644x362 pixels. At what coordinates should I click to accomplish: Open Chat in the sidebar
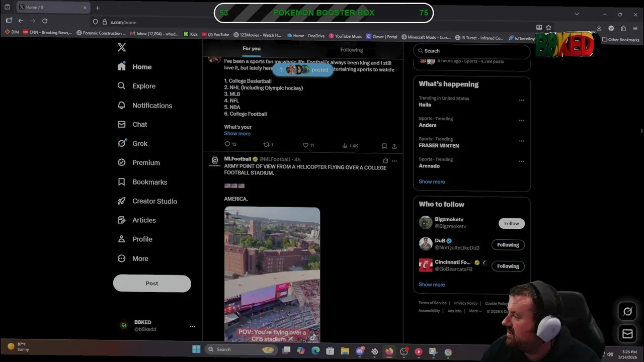tap(132, 124)
